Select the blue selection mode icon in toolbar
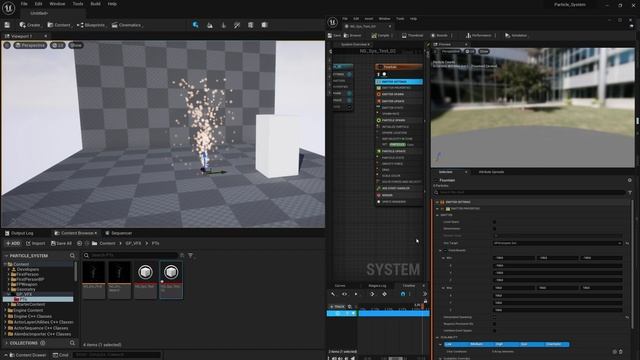This screenshot has width=640, height=360. coord(196,25)
